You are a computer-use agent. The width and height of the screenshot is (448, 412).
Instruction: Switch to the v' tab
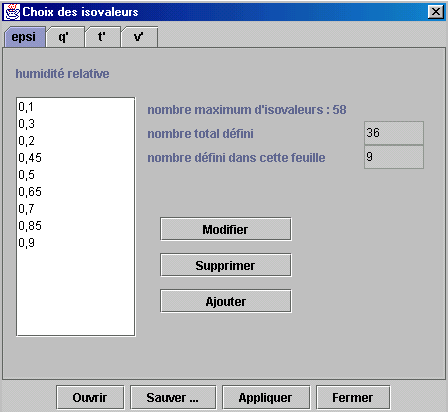139,37
